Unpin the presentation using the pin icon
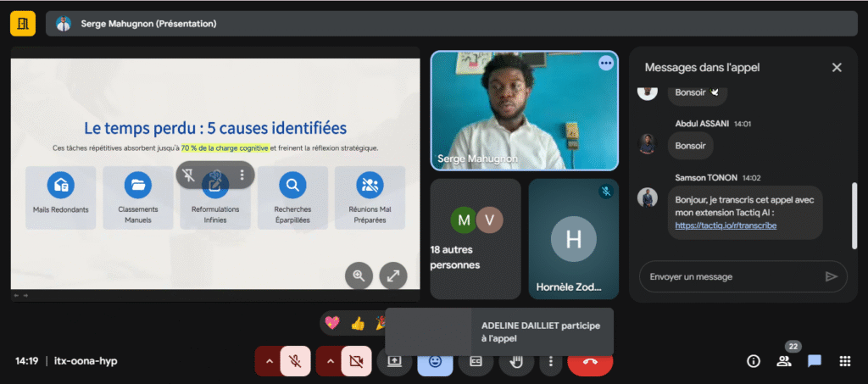Image resolution: width=868 pixels, height=384 pixels. point(190,175)
